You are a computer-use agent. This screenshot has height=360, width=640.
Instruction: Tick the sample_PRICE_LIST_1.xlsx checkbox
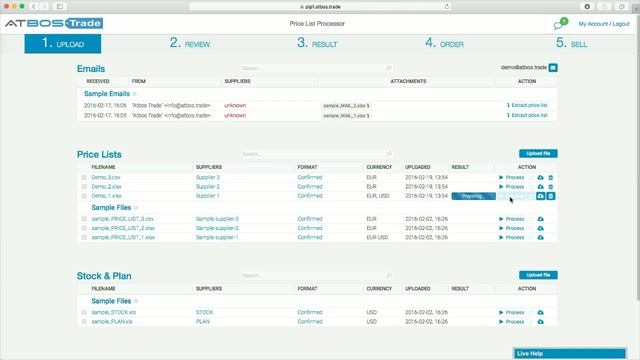click(84, 238)
